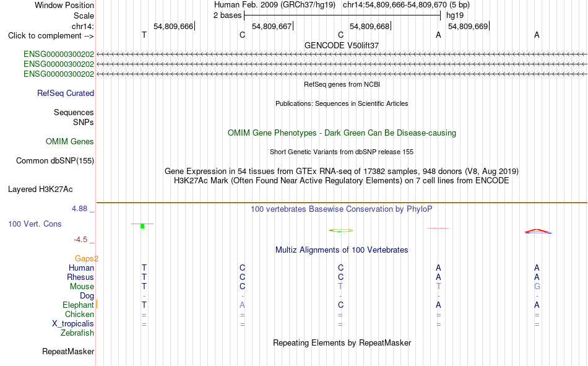Select the X_tropicalis species row label
The height and width of the screenshot is (366, 588).
click(73, 324)
